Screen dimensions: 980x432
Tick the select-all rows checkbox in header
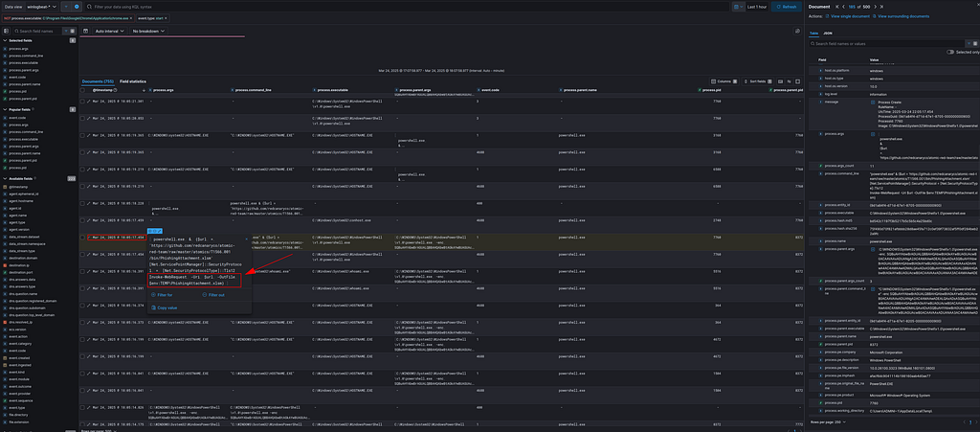tap(82, 91)
